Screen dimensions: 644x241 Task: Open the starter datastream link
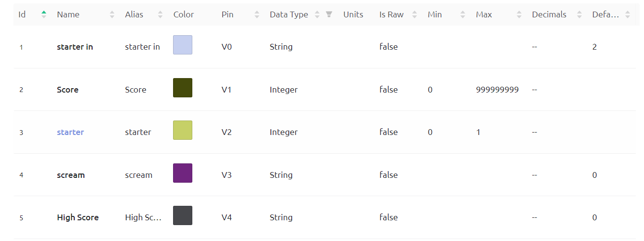click(x=70, y=132)
